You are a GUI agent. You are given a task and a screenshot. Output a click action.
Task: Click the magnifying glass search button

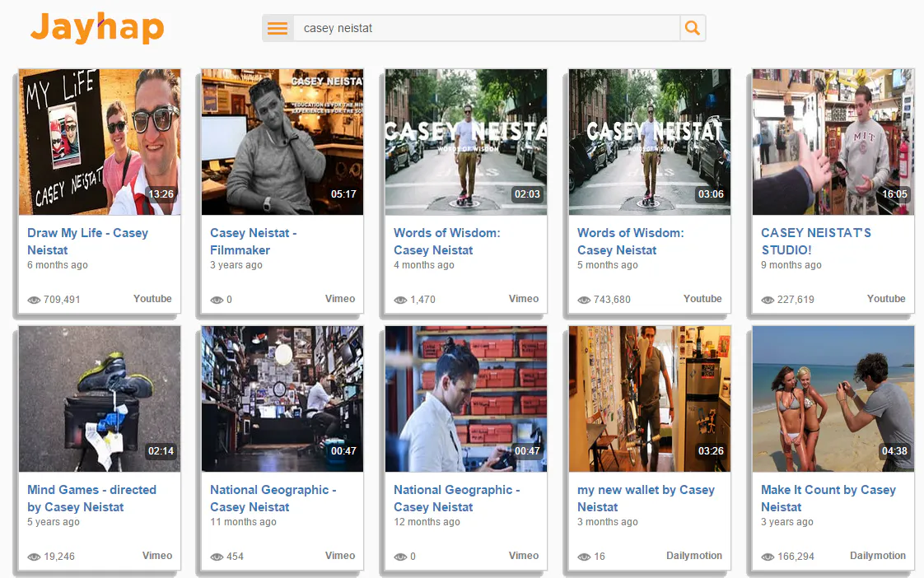click(693, 28)
